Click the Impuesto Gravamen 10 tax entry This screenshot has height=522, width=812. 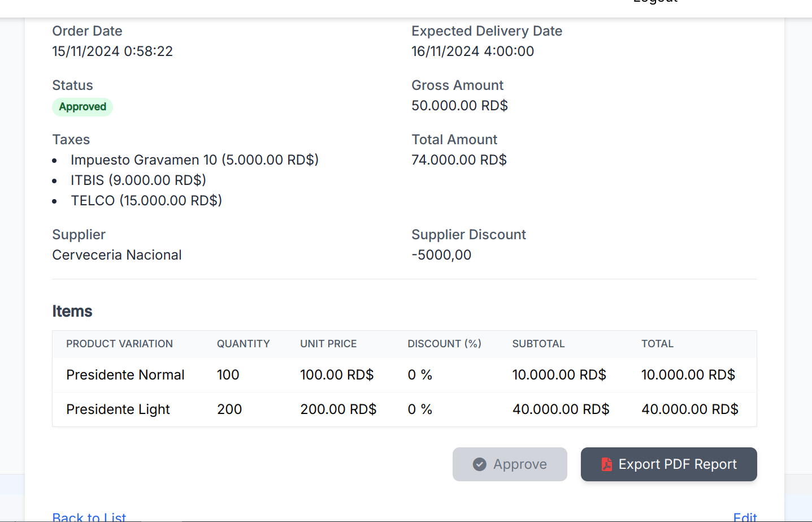(x=194, y=160)
